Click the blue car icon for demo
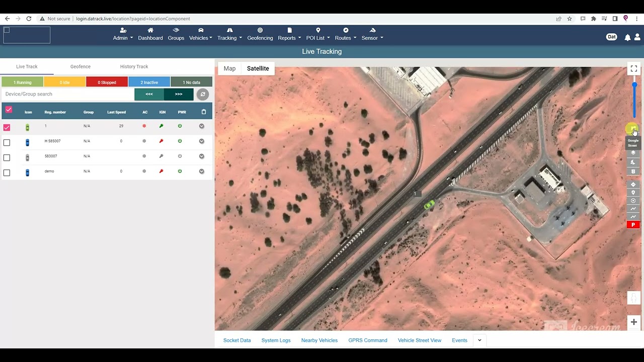 [x=28, y=172]
